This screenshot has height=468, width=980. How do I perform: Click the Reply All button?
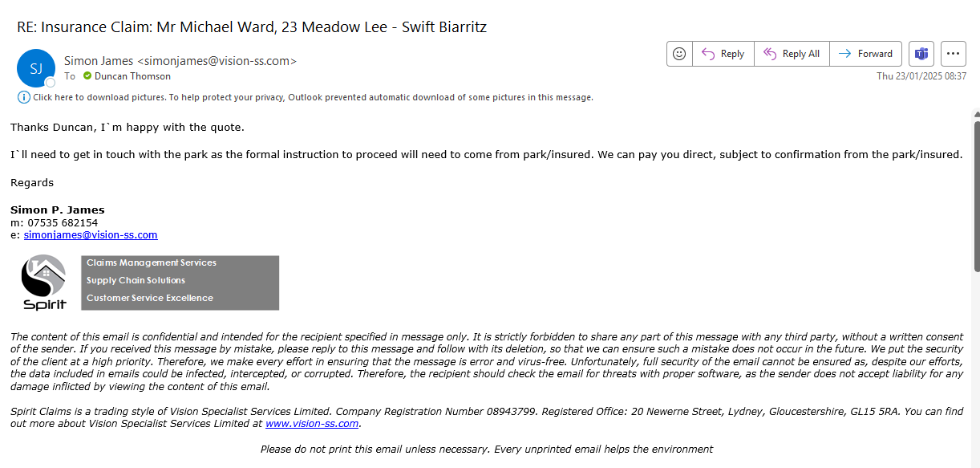click(792, 54)
